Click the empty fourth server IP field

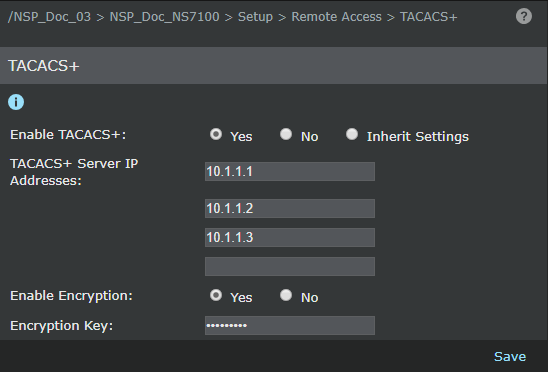pos(290,266)
